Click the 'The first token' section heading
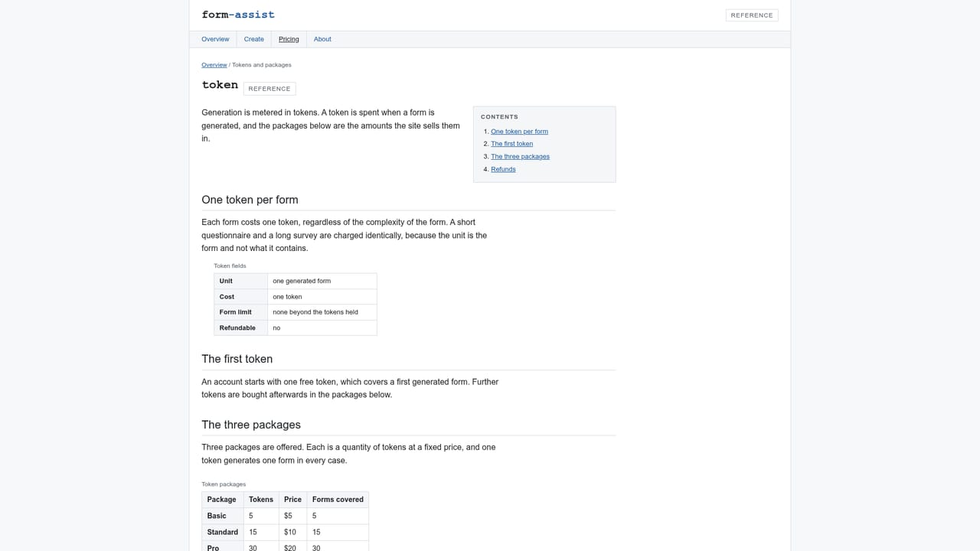 [237, 359]
